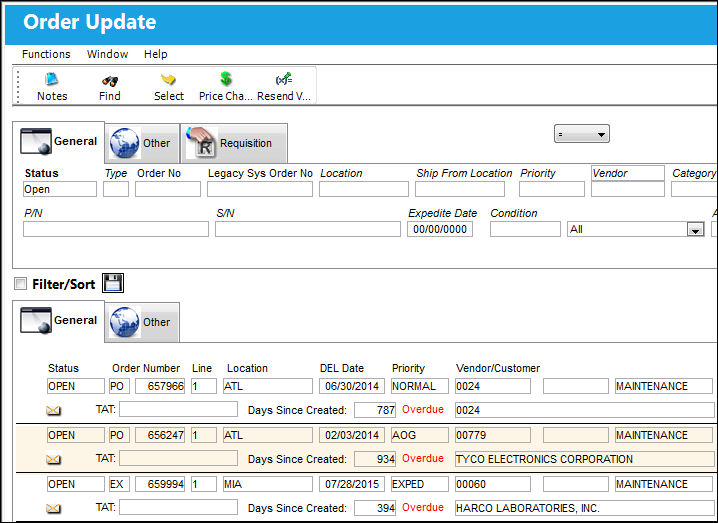The height and width of the screenshot is (523, 718).
Task: Open the Window menu
Action: coord(108,54)
